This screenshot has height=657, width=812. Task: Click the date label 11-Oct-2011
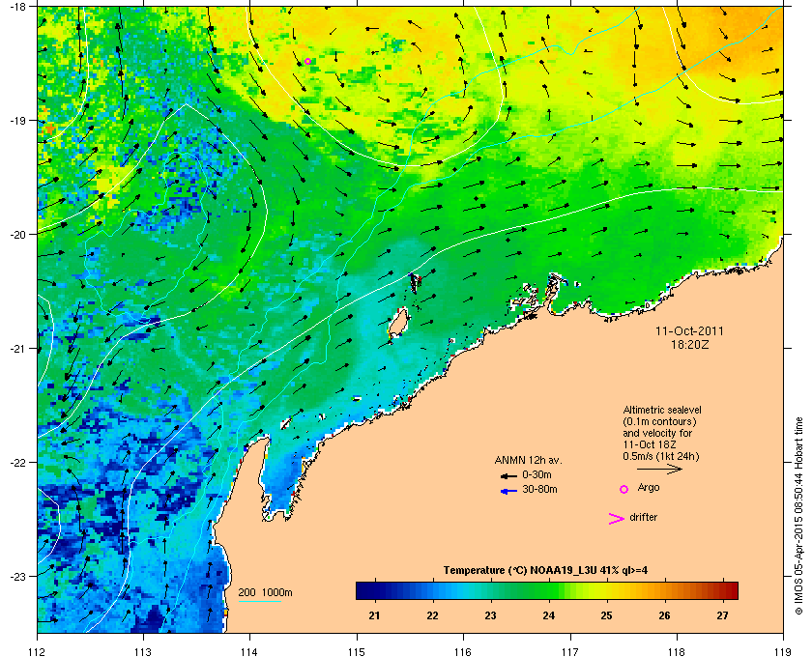pyautogui.click(x=689, y=330)
